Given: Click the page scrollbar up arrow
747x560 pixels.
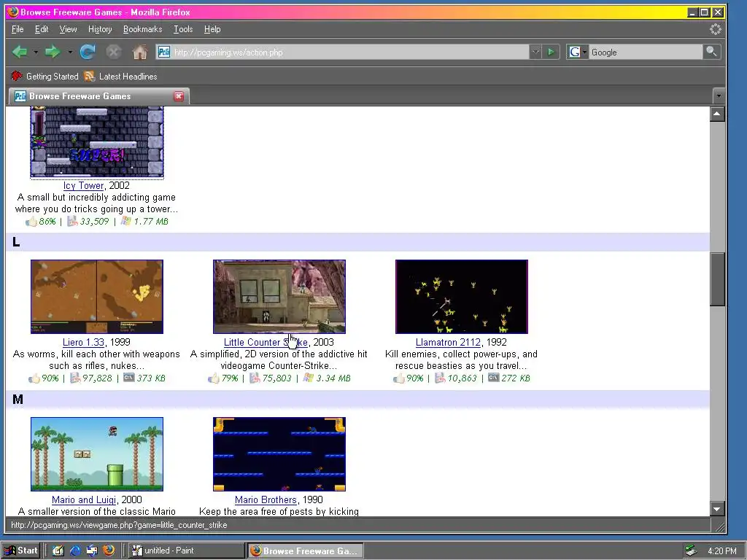Looking at the screenshot, I should (718, 114).
